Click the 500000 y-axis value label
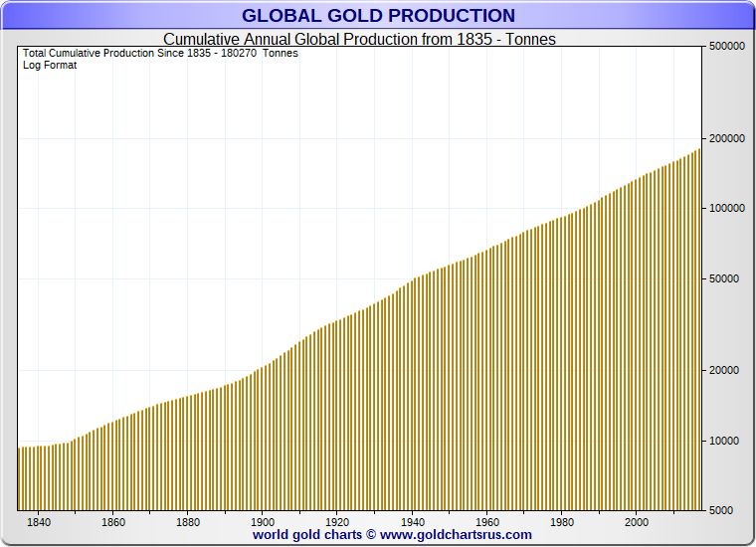Image resolution: width=756 pixels, height=547 pixels. point(727,47)
